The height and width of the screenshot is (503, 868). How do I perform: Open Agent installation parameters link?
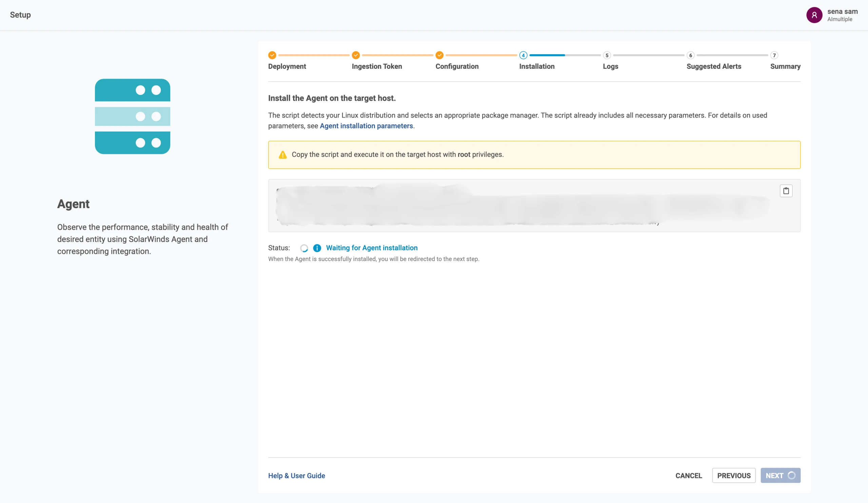366,126
